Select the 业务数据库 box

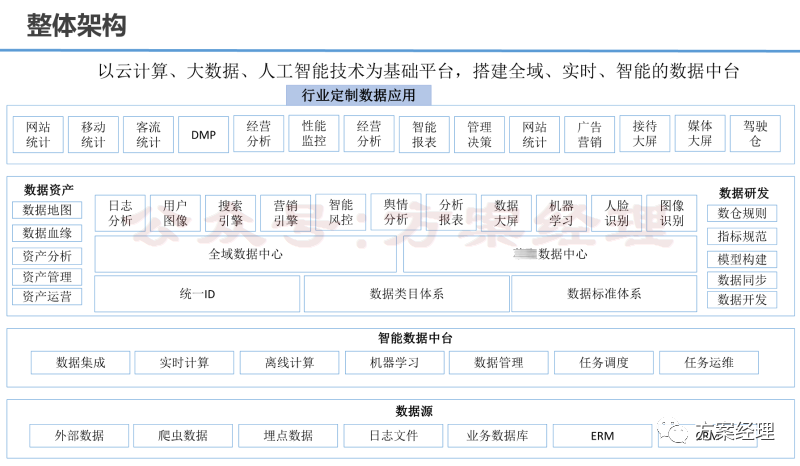point(497,436)
